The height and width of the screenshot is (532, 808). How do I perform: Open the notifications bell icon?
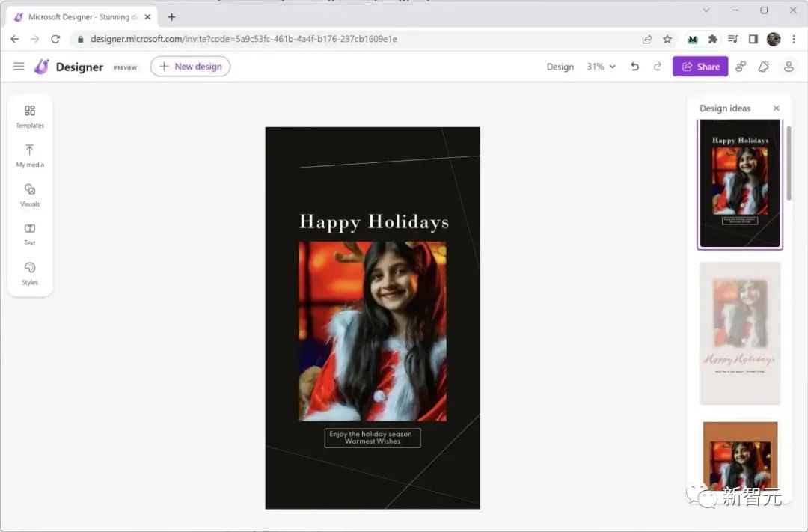[x=764, y=67]
